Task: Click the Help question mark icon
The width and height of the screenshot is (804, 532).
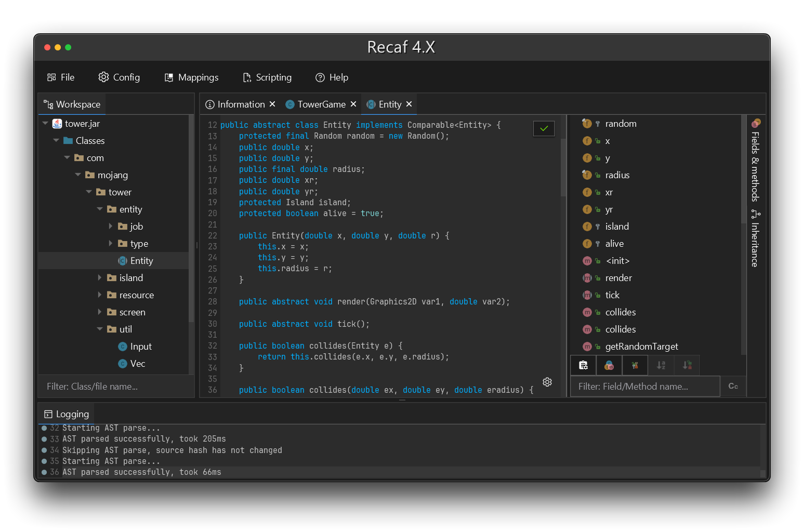Action: [320, 77]
